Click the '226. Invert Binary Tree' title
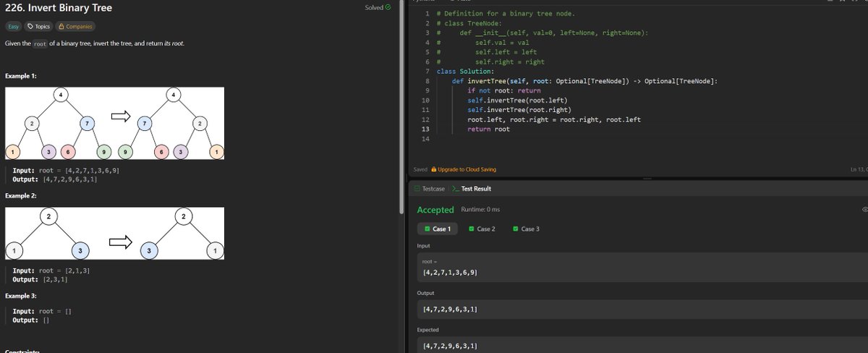The width and height of the screenshot is (868, 353). pyautogui.click(x=58, y=9)
